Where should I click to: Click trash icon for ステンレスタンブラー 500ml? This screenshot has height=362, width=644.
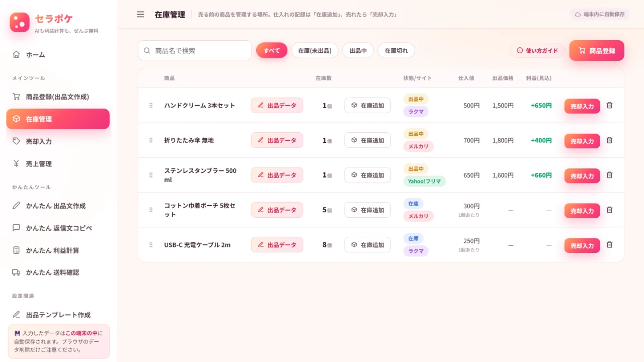click(x=609, y=175)
